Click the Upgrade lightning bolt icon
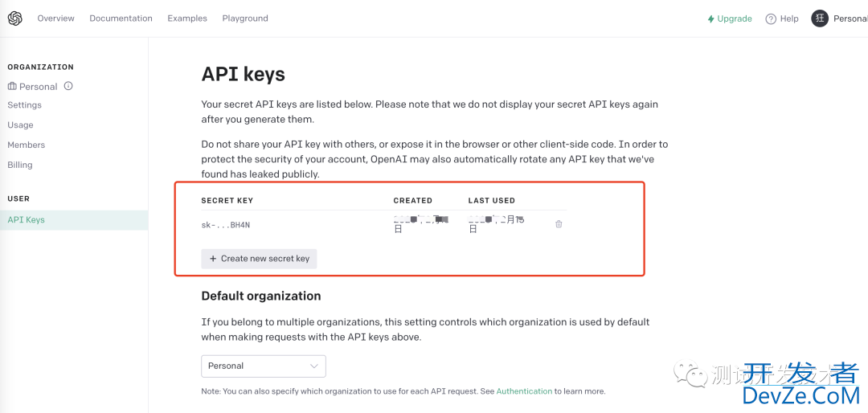Image resolution: width=868 pixels, height=413 pixels. 710,18
